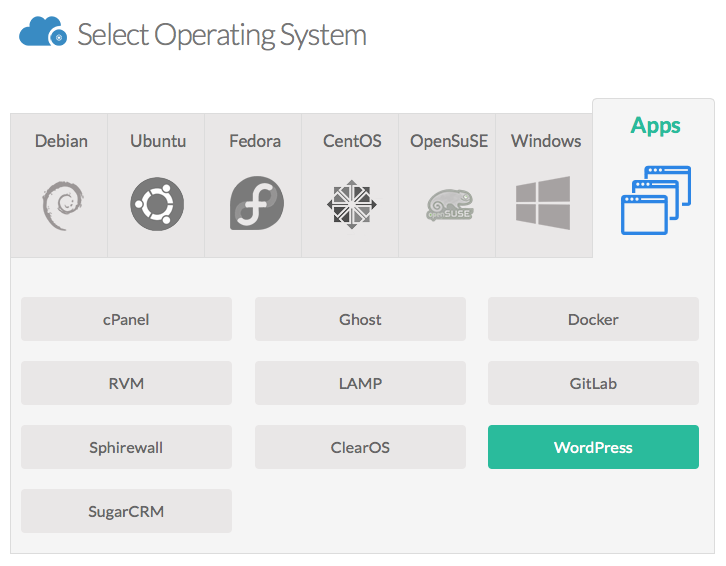Click the Sphirewall app button
The height and width of the screenshot is (566, 726).
[x=126, y=447]
